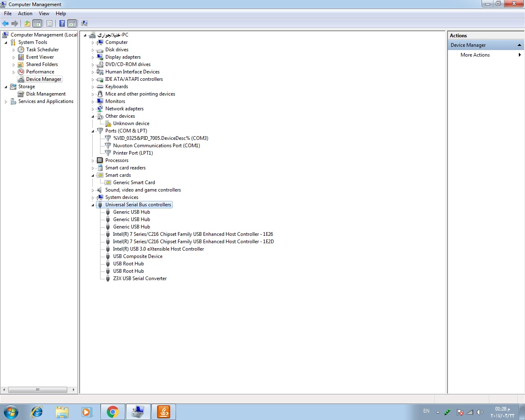Select Smart card readers category
The width and height of the screenshot is (525, 420).
126,168
